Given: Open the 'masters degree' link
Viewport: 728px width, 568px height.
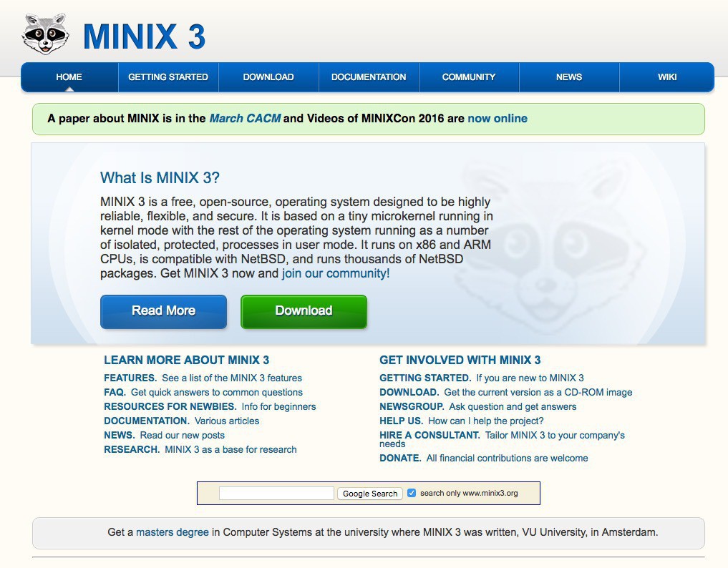Looking at the screenshot, I should 173,532.
